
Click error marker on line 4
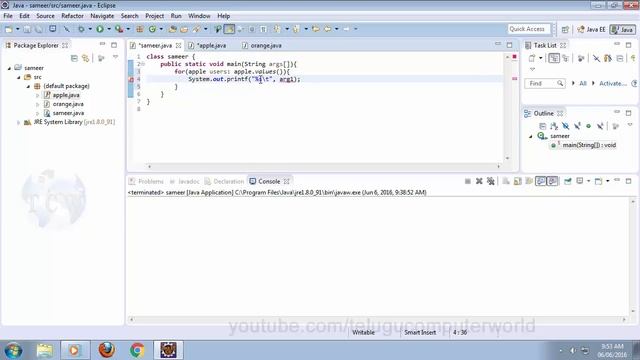point(131,79)
